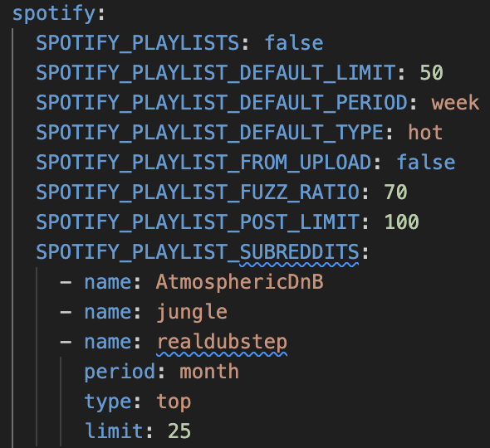
Task: Click the SPOTIFY_PLAYLIST_FUZZ_RATIO key
Action: (198, 192)
